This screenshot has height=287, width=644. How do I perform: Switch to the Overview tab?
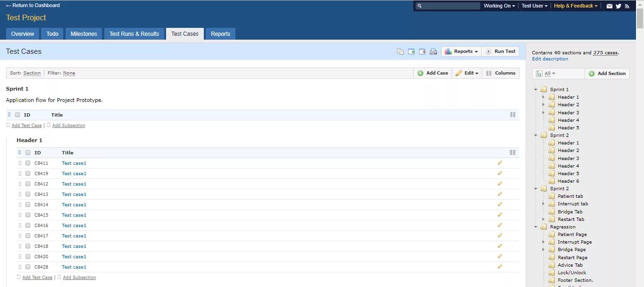[x=23, y=34]
